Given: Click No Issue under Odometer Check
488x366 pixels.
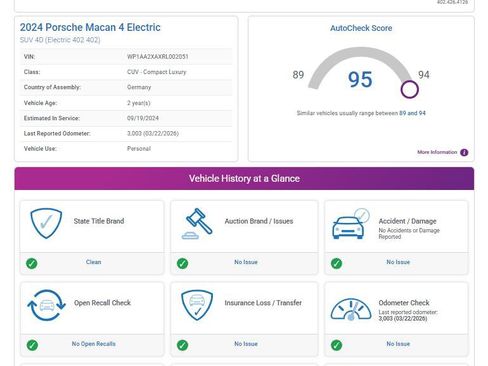Looking at the screenshot, I should (398, 344).
